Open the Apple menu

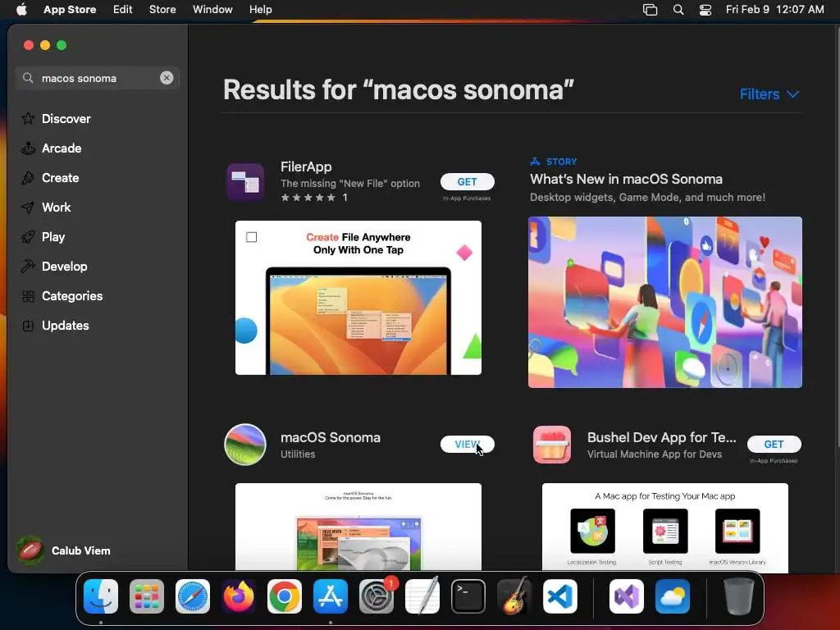point(21,9)
